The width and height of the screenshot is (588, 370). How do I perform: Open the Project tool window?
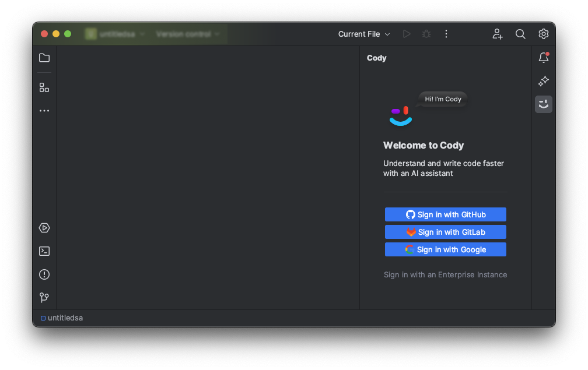44,58
